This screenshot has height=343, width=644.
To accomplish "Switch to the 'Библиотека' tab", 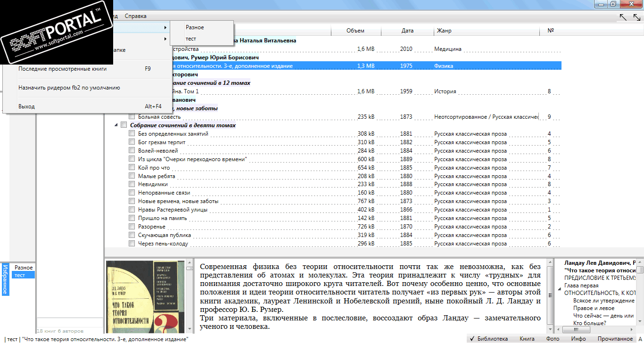I will pos(489,339).
